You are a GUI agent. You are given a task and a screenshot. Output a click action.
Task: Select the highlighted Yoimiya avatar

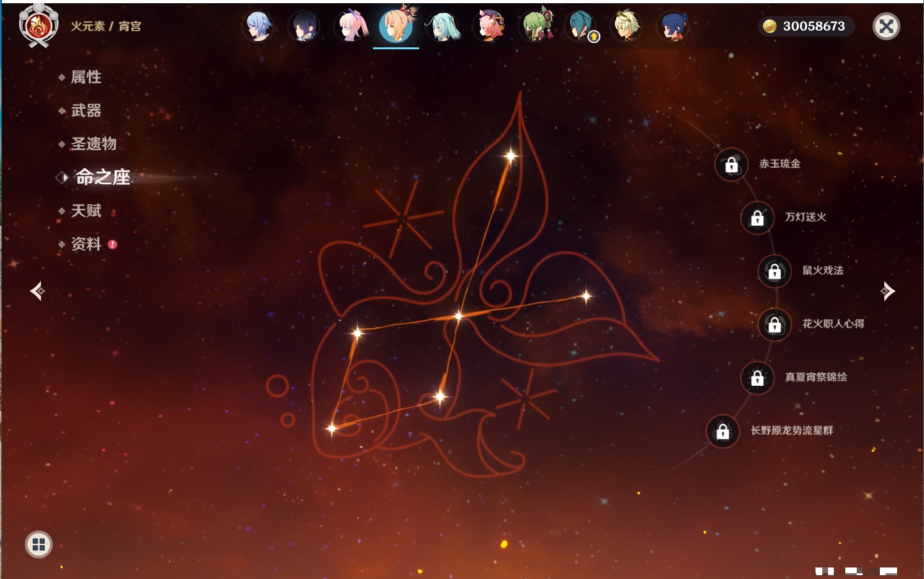click(x=396, y=26)
